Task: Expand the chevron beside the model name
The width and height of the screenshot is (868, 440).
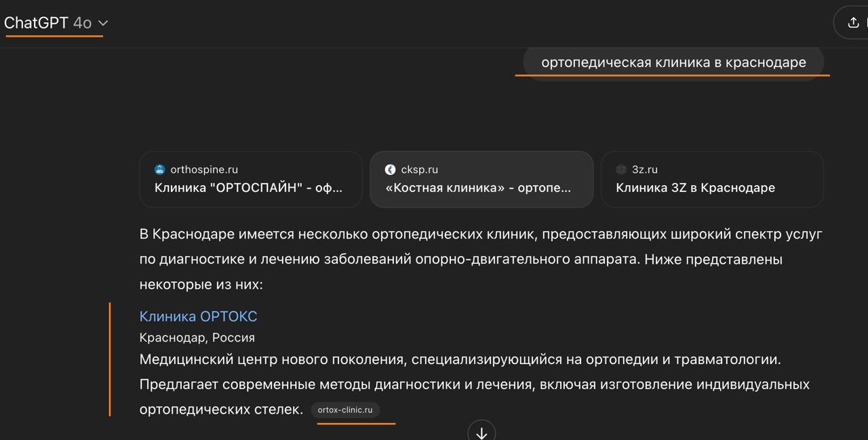Action: click(x=103, y=22)
